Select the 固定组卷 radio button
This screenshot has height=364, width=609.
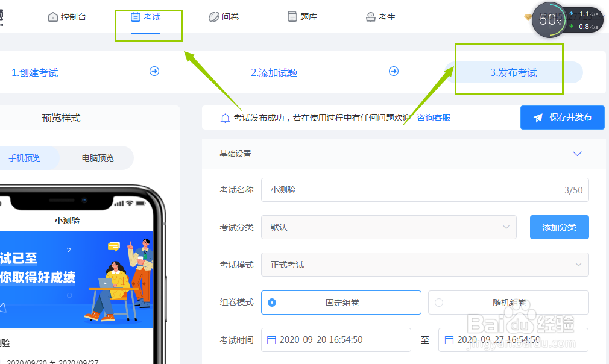click(x=271, y=303)
